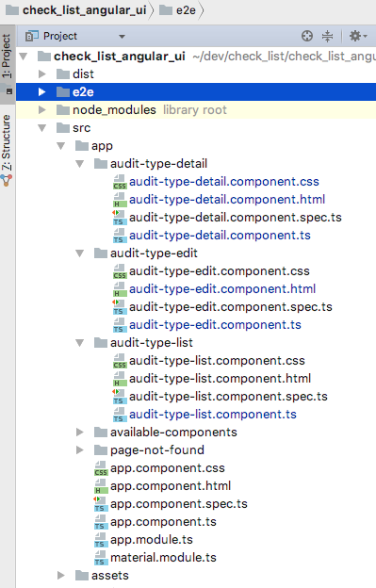Screen dimensions: 376x588
Task: Select the page-not-found folder name
Action: pos(157,450)
